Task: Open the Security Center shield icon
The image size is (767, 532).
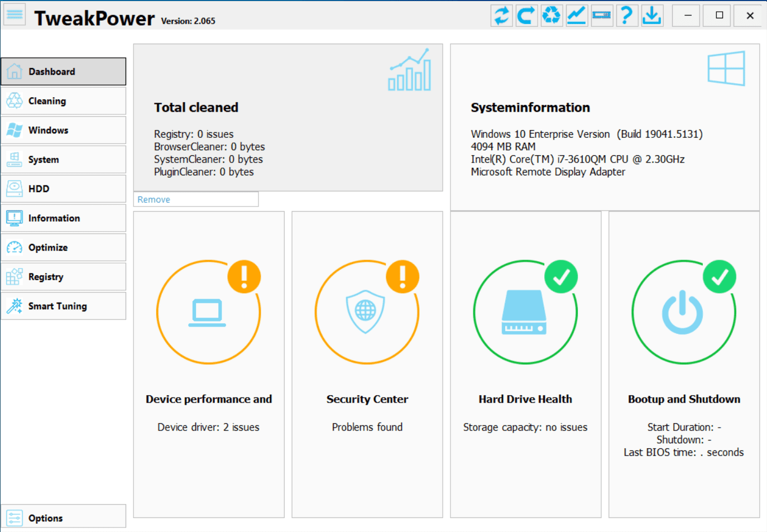Action: pos(367,312)
